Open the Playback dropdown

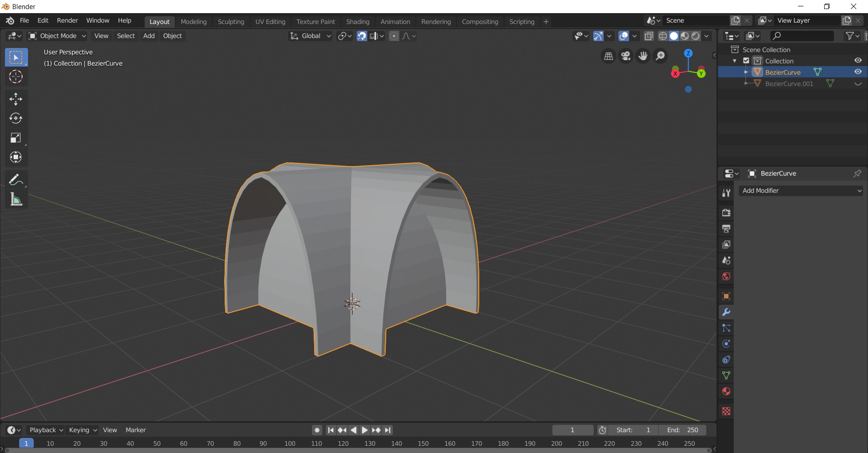(46, 430)
